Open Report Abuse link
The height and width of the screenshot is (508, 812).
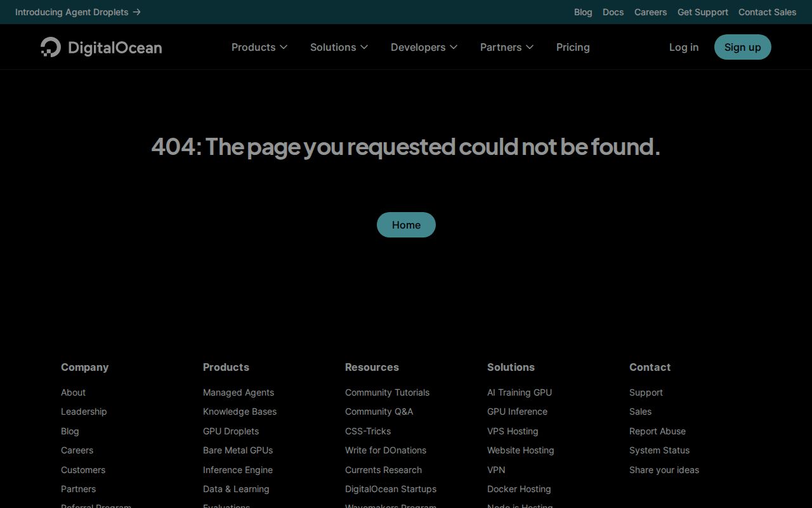point(657,431)
